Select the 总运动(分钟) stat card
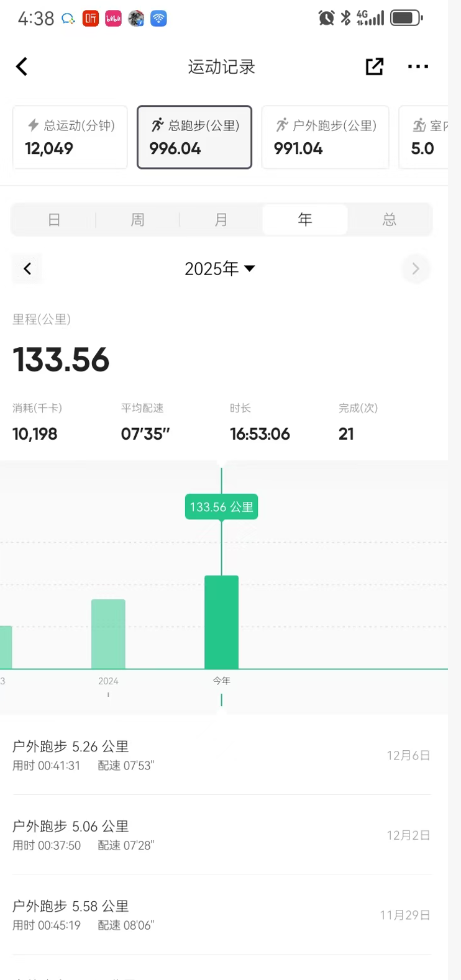The image size is (461, 980). click(70, 137)
